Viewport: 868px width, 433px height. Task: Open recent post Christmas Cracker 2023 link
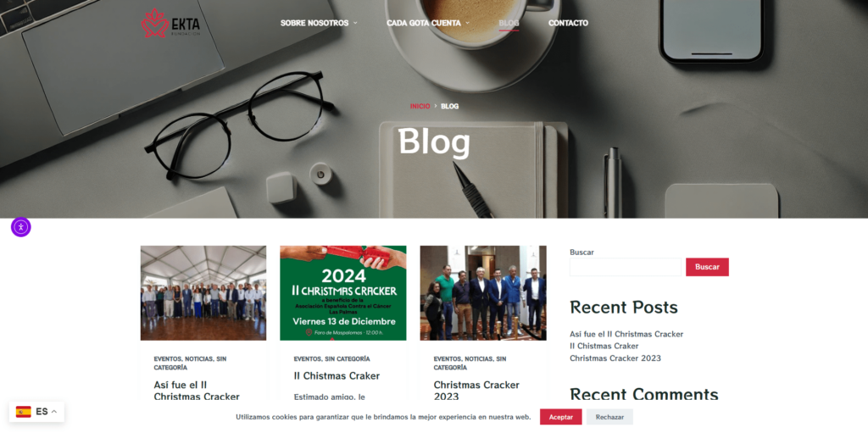(x=615, y=358)
